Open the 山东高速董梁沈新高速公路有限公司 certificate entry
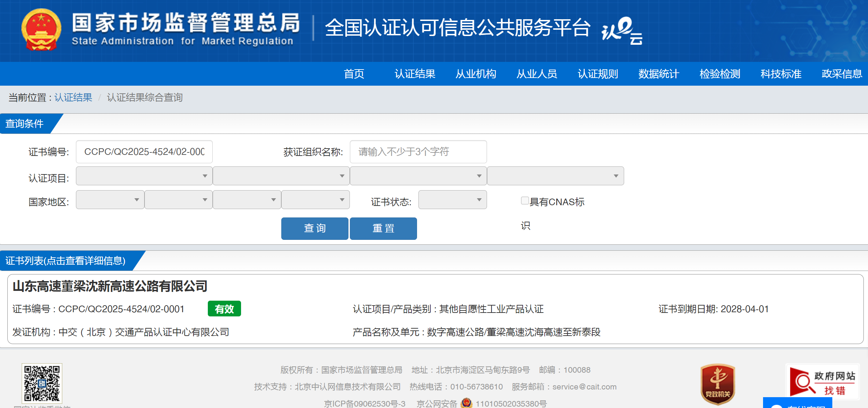The width and height of the screenshot is (868, 408). coord(110,286)
